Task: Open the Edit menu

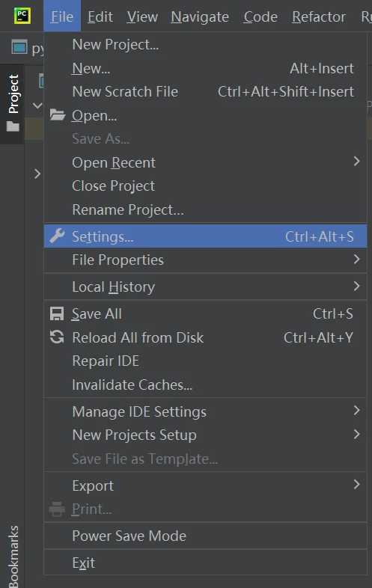Action: pos(100,16)
